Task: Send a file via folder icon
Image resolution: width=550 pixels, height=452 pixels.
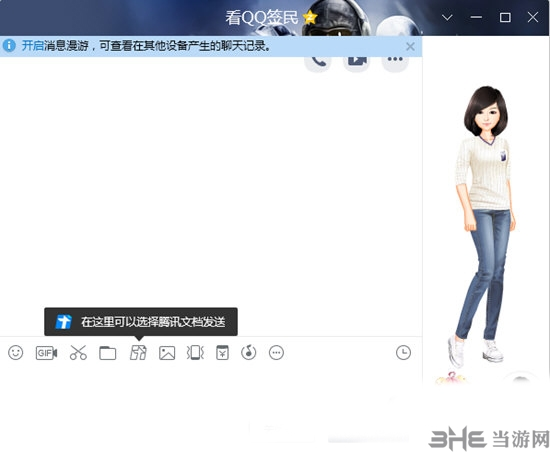Action: (x=108, y=353)
